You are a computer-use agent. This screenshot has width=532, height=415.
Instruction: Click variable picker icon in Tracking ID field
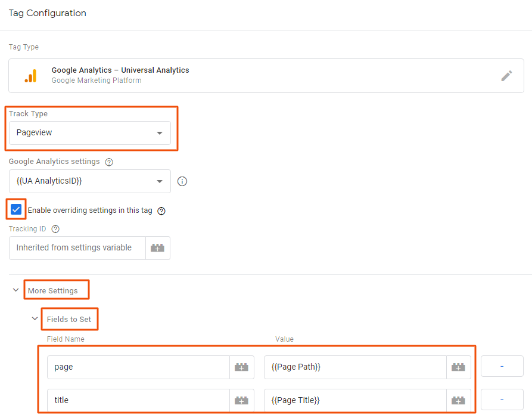(x=158, y=248)
